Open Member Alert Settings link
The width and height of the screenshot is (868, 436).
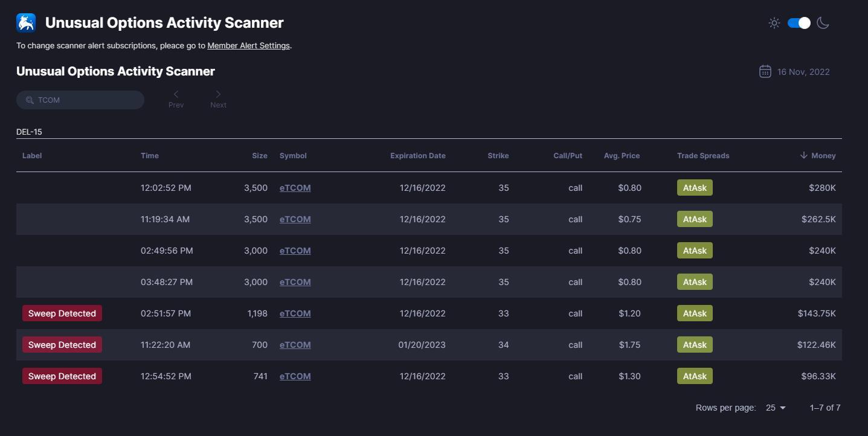tap(248, 45)
